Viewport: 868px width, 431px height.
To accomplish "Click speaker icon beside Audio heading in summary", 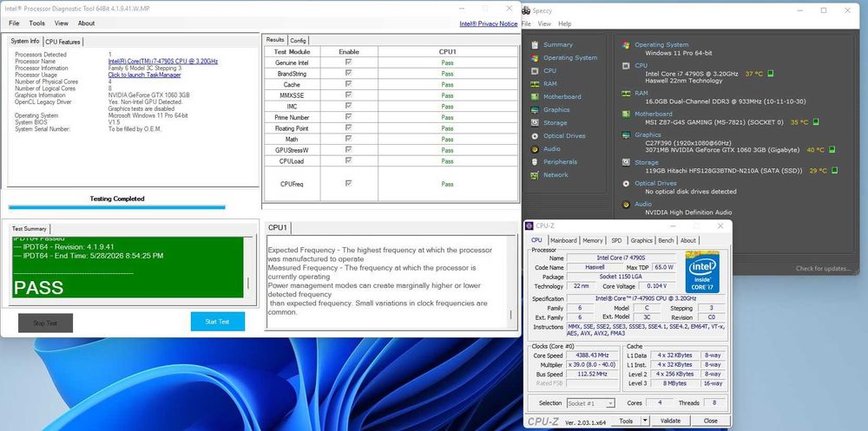I will 626,204.
